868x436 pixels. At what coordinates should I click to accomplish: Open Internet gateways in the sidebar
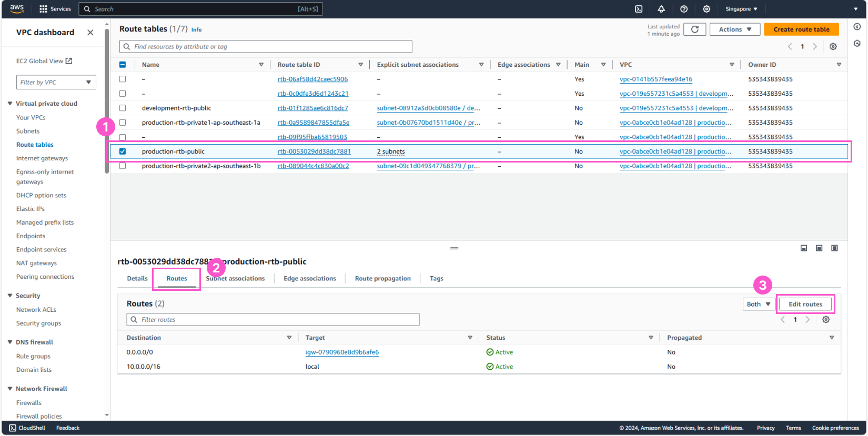(42, 158)
